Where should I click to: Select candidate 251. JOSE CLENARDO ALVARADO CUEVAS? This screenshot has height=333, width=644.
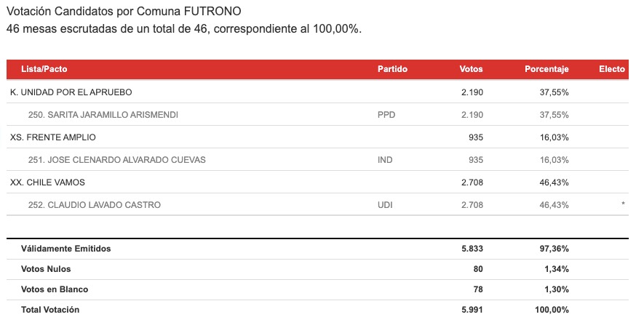116,160
